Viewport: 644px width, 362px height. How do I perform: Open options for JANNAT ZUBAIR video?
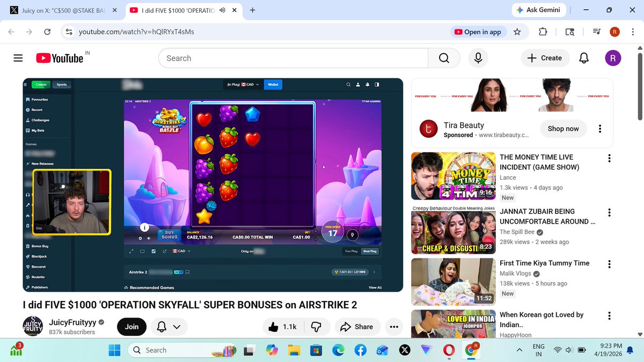point(609,212)
